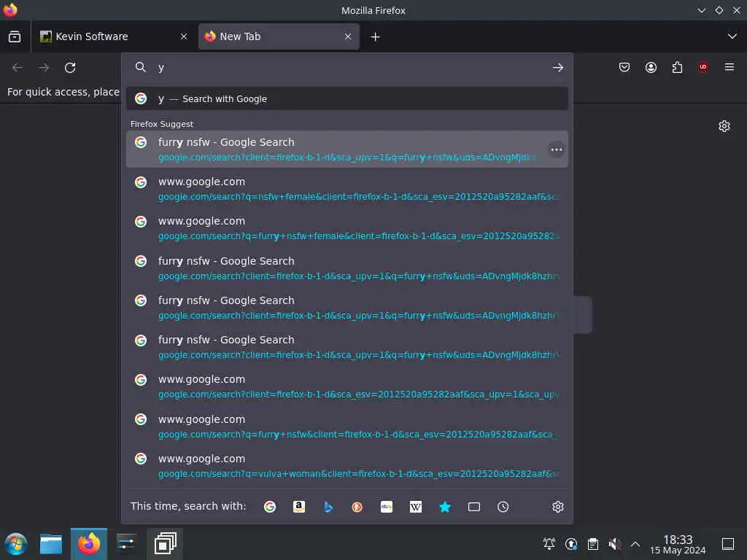Open the Firefox account icon
The height and width of the screenshot is (560, 747).
coord(651,68)
